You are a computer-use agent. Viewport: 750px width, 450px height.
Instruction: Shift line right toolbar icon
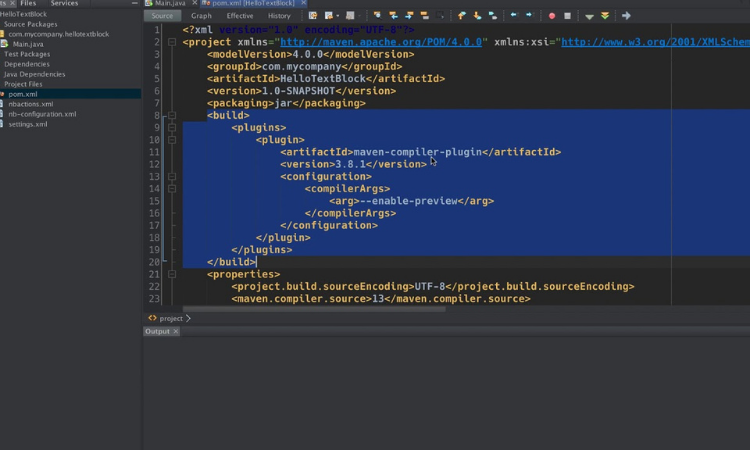click(x=529, y=16)
